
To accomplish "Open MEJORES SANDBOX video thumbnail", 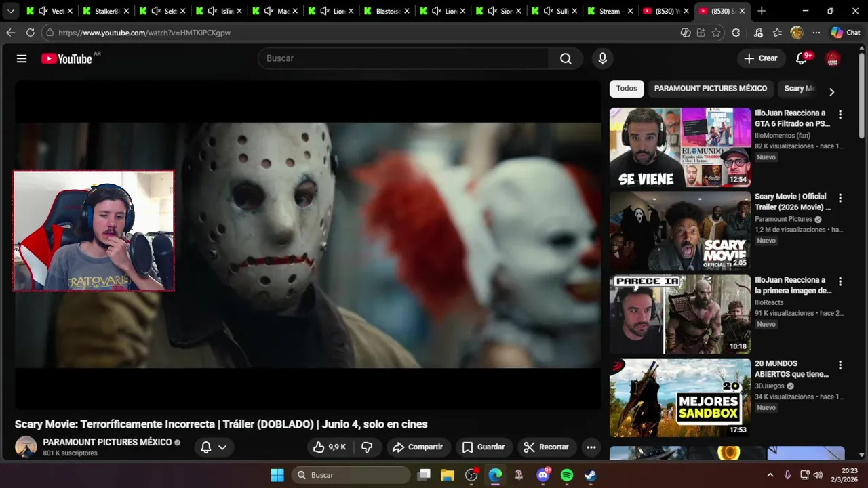I will click(x=680, y=398).
